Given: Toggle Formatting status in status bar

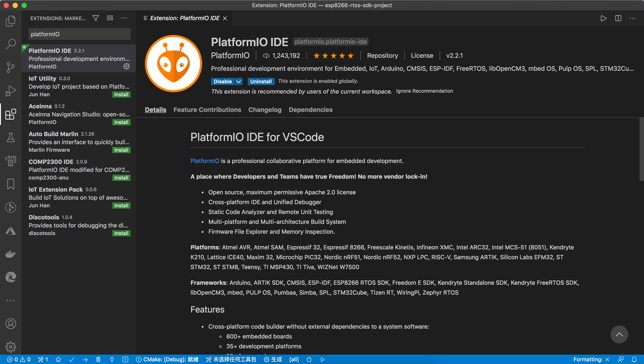Looking at the screenshot, I should [x=591, y=360].
